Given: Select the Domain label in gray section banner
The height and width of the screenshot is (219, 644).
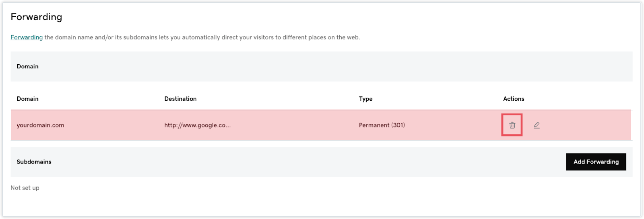Looking at the screenshot, I should coord(28,66).
